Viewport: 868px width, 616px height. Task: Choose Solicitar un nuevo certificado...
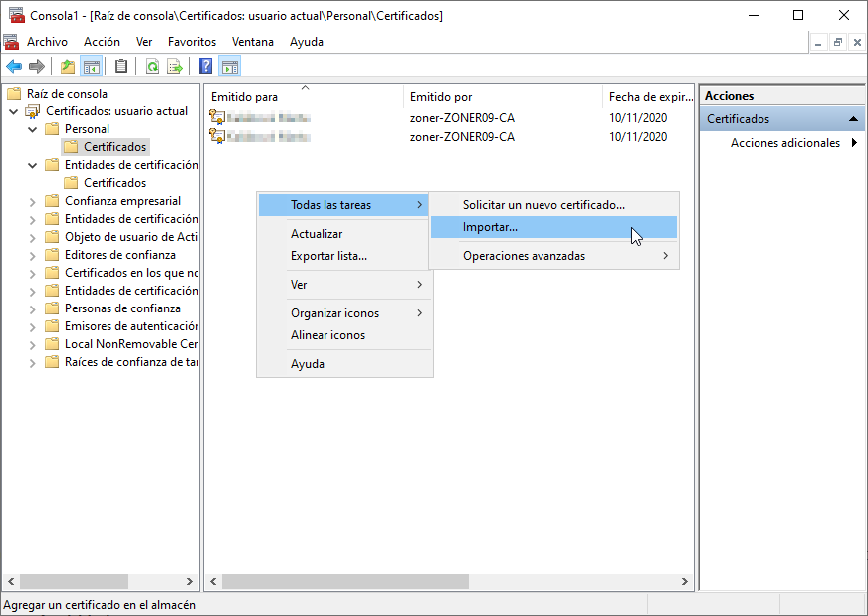(x=553, y=205)
